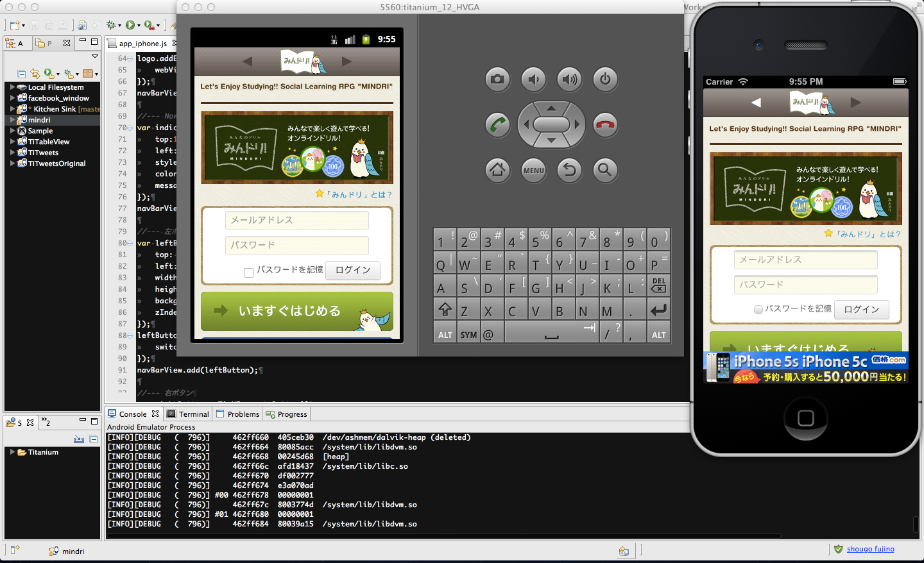924x563 pixels.
Task: Expand the Titanium folder in the samples panel
Action: pyautogui.click(x=12, y=452)
